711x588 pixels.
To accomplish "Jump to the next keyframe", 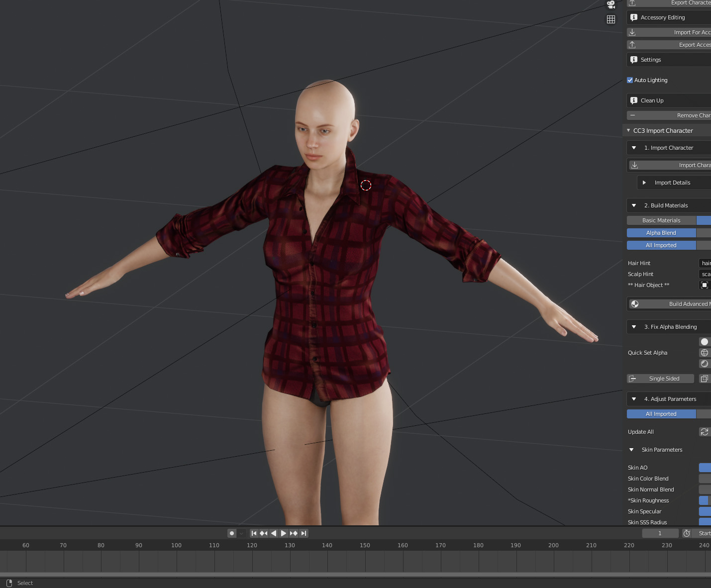I will [x=294, y=533].
